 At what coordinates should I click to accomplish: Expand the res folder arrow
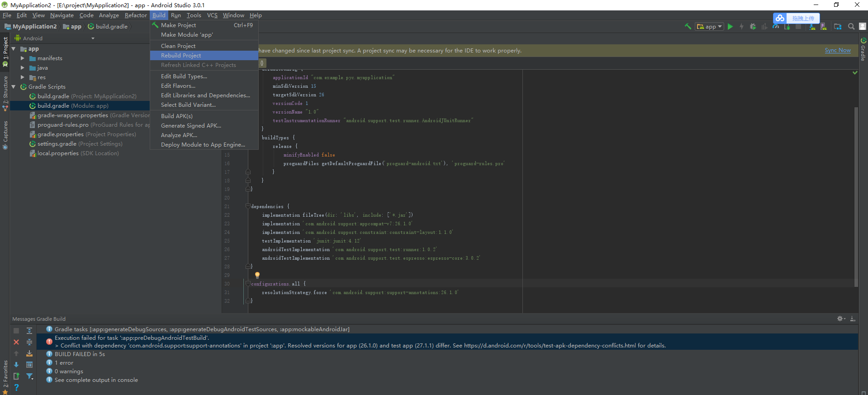pos(23,77)
